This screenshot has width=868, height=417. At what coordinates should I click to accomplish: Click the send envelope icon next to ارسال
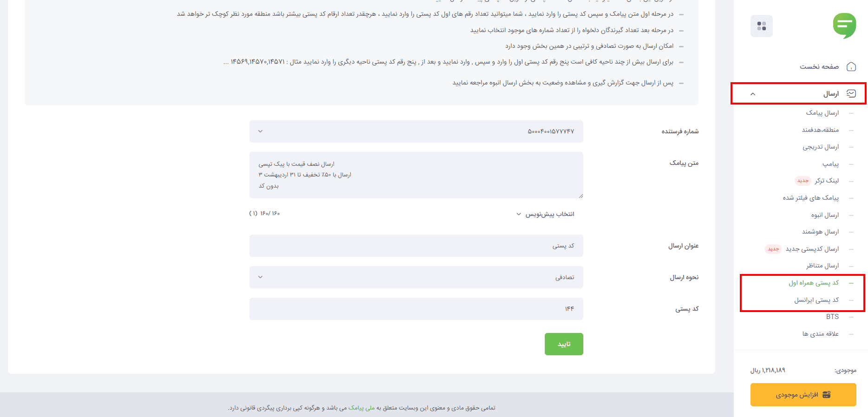pos(852,93)
